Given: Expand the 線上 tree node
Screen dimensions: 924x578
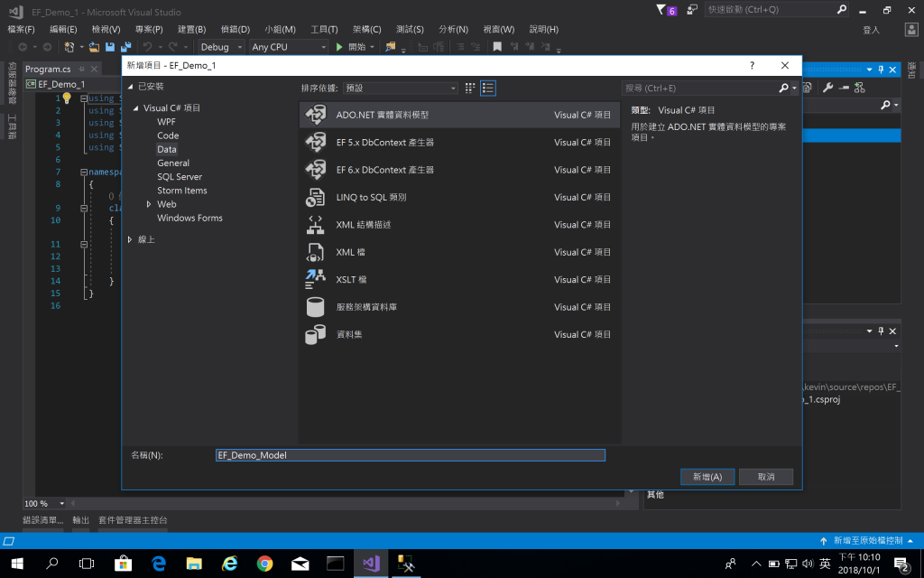Looking at the screenshot, I should (x=130, y=239).
